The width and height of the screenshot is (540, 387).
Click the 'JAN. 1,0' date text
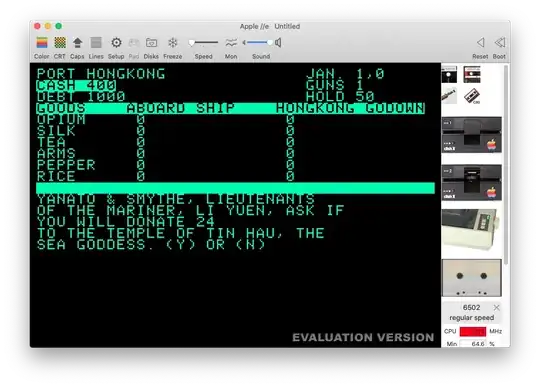coord(345,74)
